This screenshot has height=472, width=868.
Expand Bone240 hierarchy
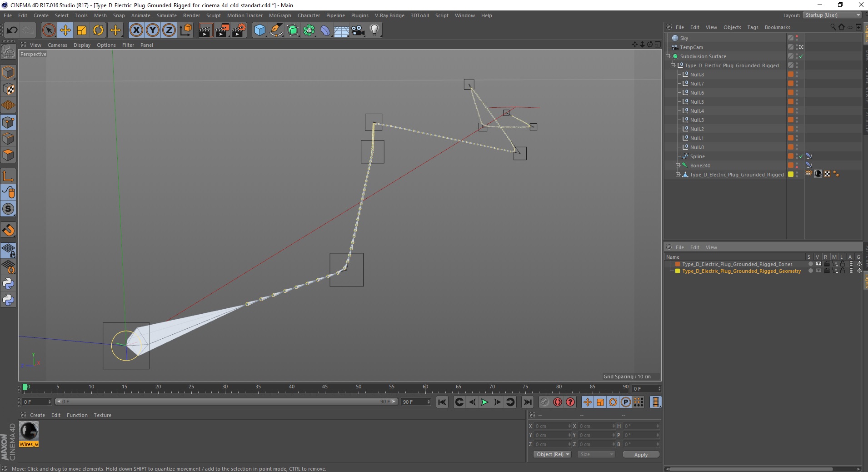pos(678,166)
